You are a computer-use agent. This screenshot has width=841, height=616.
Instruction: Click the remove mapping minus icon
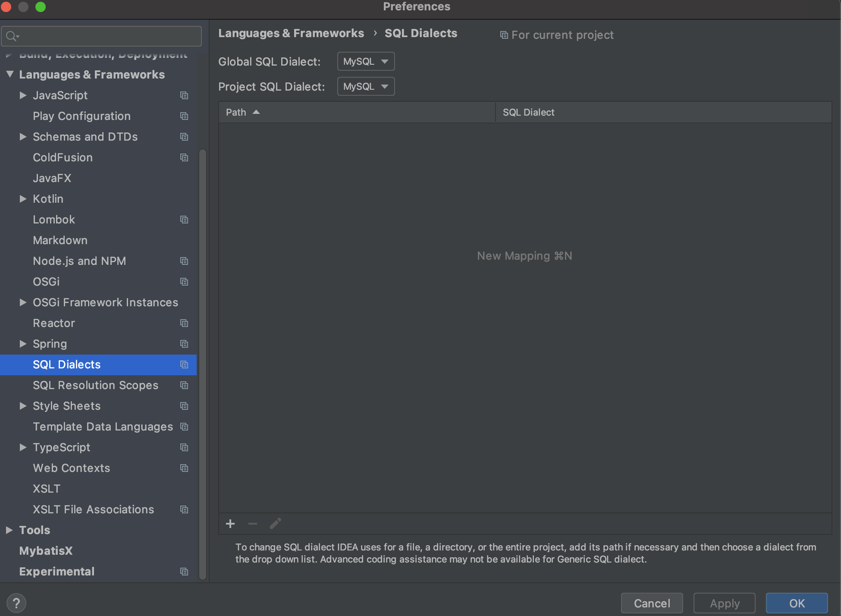coord(253,524)
